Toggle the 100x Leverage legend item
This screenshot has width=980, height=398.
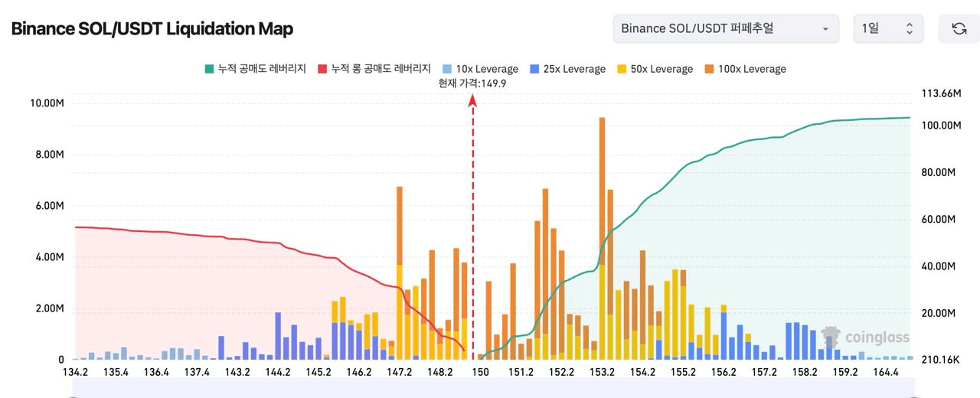pos(744,69)
